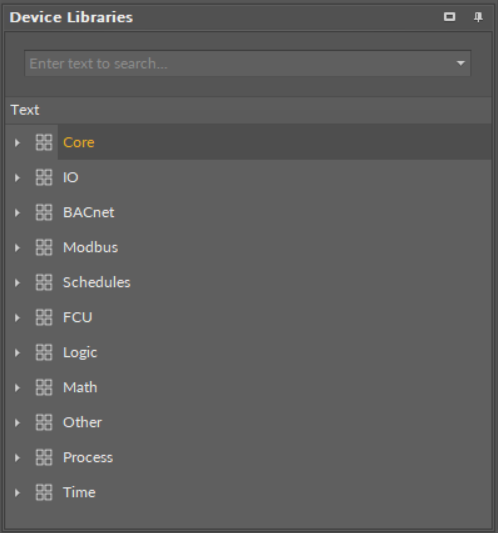The height and width of the screenshot is (533, 498).
Task: Expand the Process library node
Action: pyautogui.click(x=17, y=458)
